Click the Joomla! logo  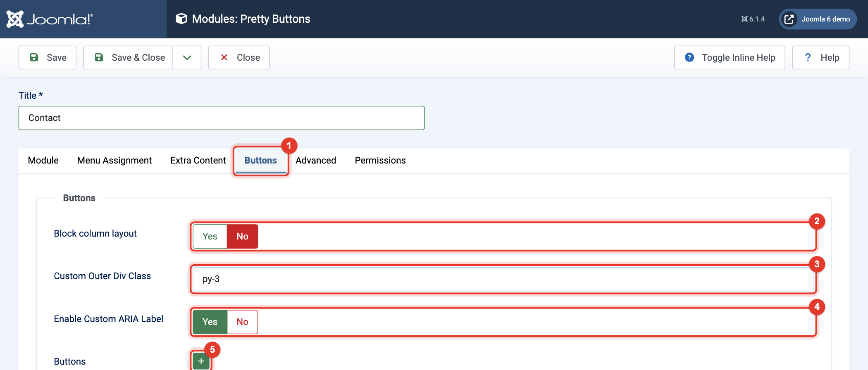click(x=50, y=19)
